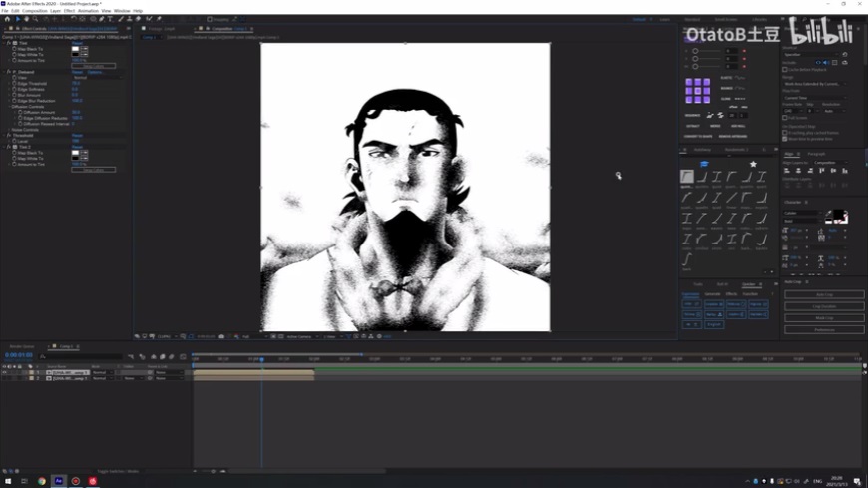Image resolution: width=868 pixels, height=488 pixels.
Task: Take a snapshot with camera icon in viewer
Action: pyautogui.click(x=221, y=336)
